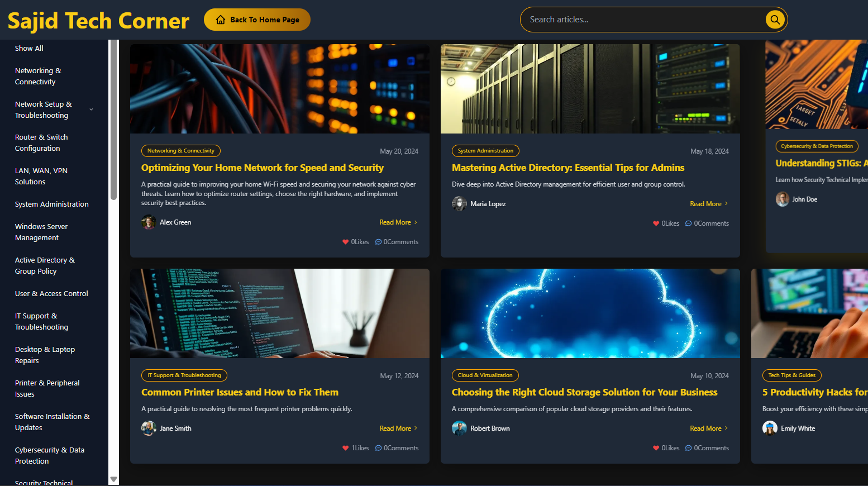Click the heart icon on Active Directory article

[x=656, y=223]
